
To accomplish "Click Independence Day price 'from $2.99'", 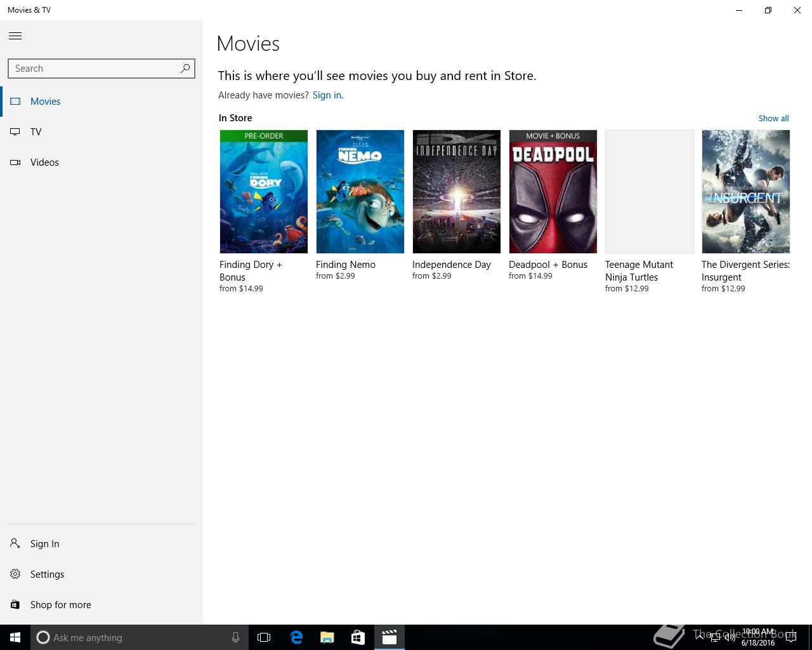I will 432,276.
